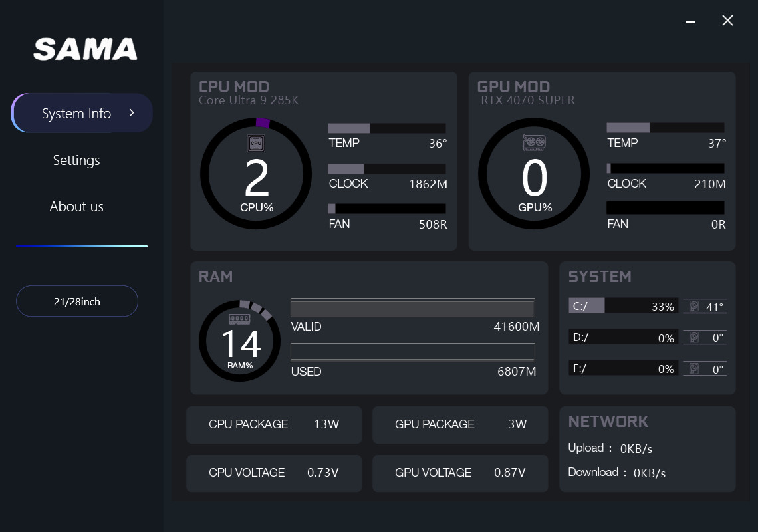Viewport: 758px width, 532px height.
Task: Open the System Info tab
Action: [x=76, y=114]
